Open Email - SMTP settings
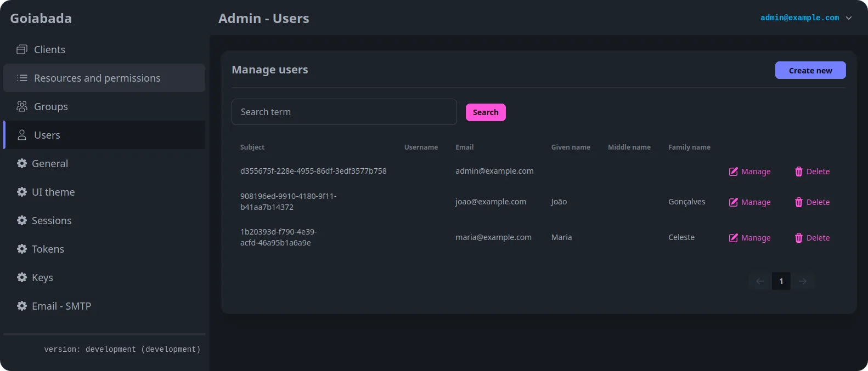This screenshot has height=371, width=868. (x=104, y=306)
